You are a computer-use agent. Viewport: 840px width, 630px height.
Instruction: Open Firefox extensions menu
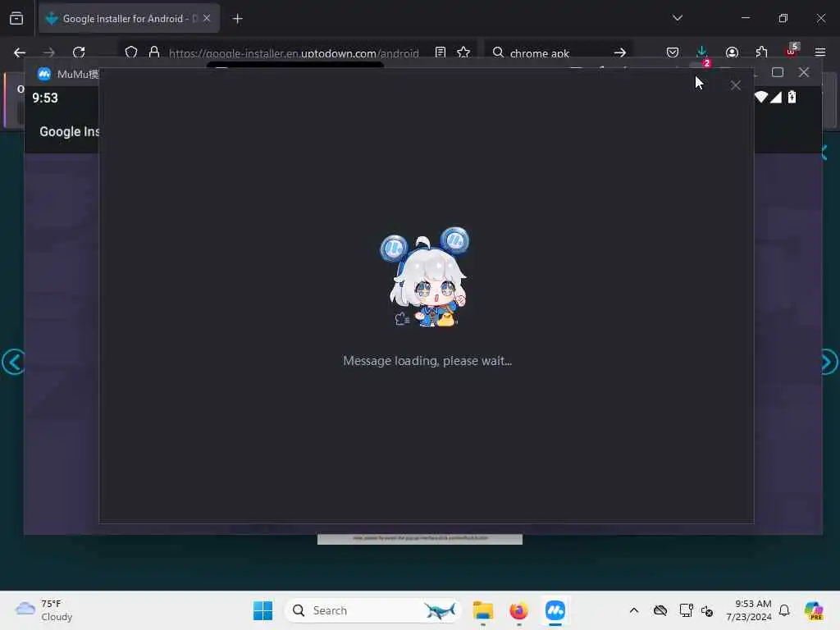[762, 52]
